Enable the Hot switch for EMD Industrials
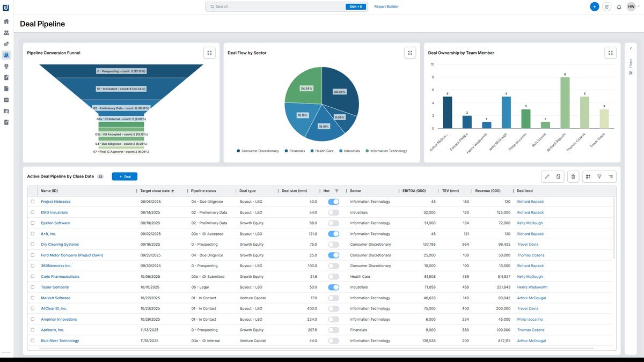 (x=334, y=212)
